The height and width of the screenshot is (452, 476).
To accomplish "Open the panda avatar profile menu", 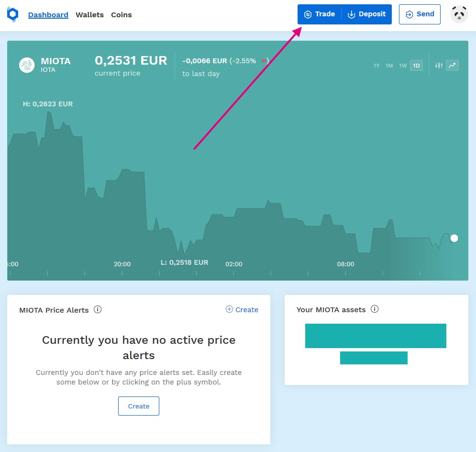I will click(459, 14).
